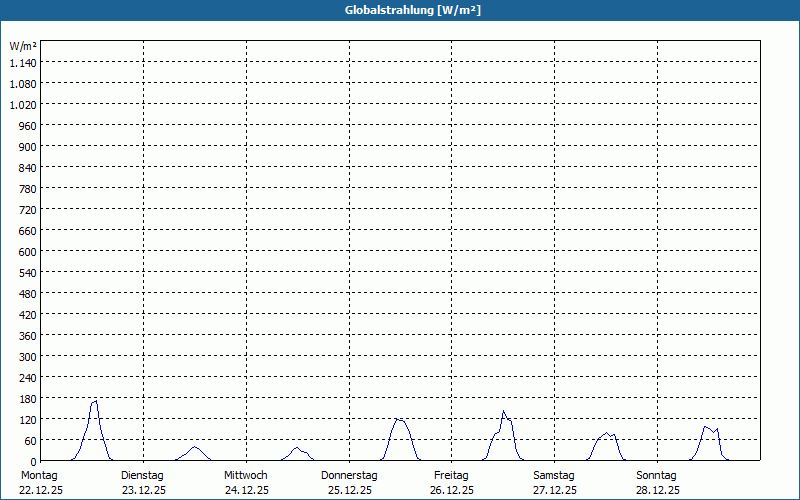Click the Thursday radiation peak near 120
The image size is (800, 500).
(x=398, y=420)
